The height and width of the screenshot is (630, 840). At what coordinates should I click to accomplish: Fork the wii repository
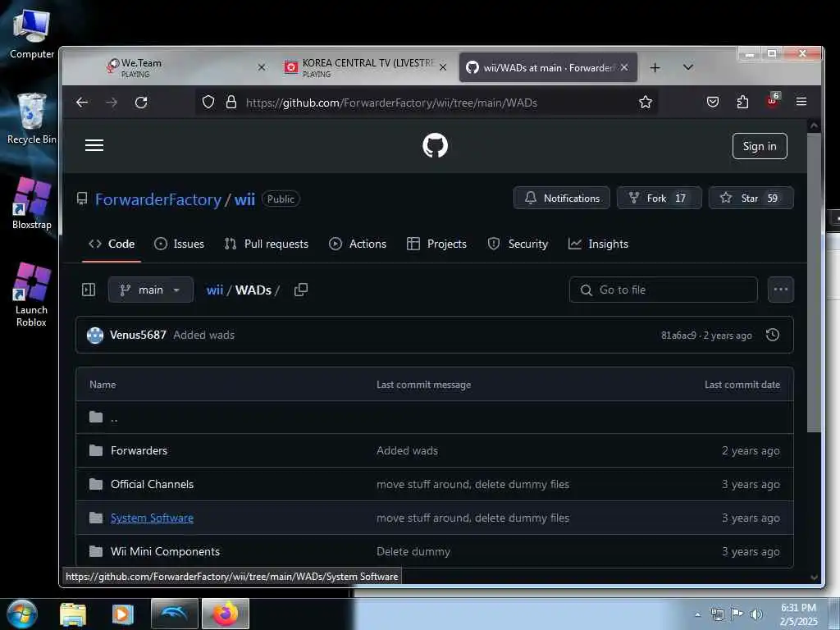(x=659, y=198)
